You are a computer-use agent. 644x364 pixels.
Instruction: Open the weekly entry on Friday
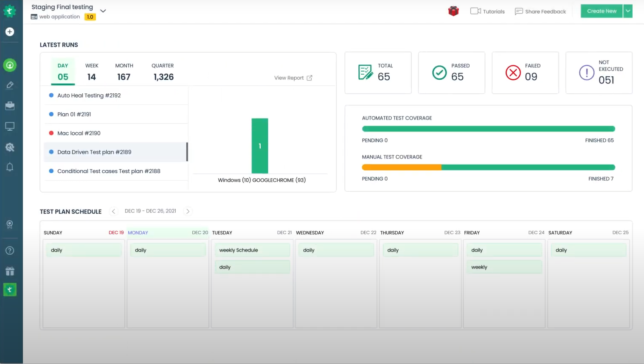(504, 267)
